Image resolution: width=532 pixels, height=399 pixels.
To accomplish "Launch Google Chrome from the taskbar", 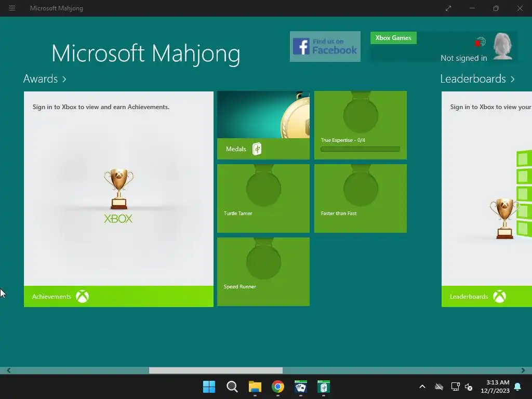I will point(278,387).
